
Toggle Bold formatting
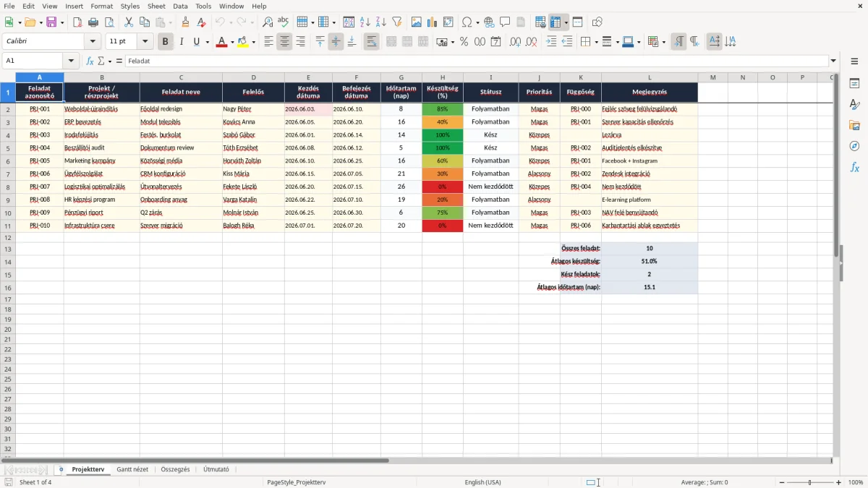166,42
